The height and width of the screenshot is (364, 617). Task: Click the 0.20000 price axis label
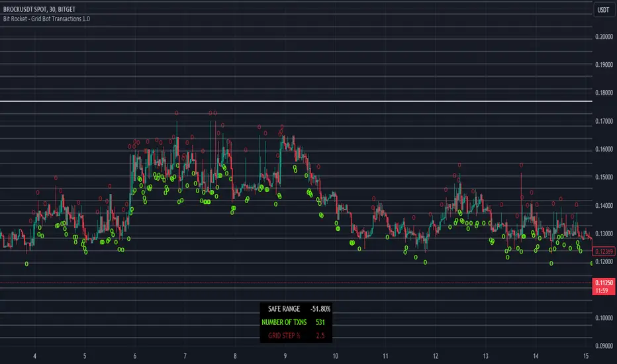click(x=603, y=36)
